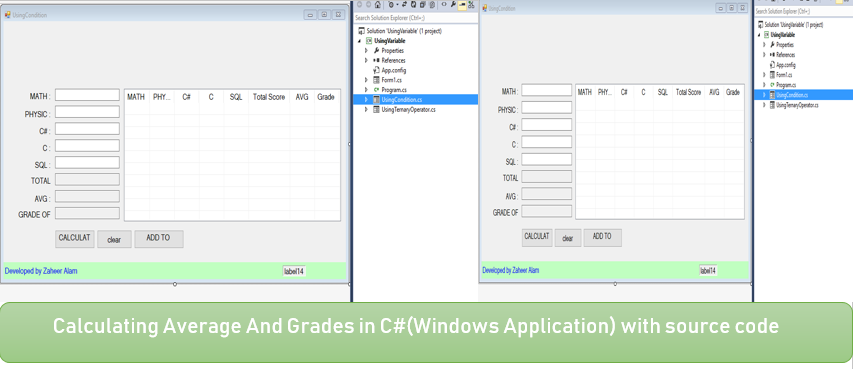Click Properties wrench icon in middle explorer tree

[376, 51]
